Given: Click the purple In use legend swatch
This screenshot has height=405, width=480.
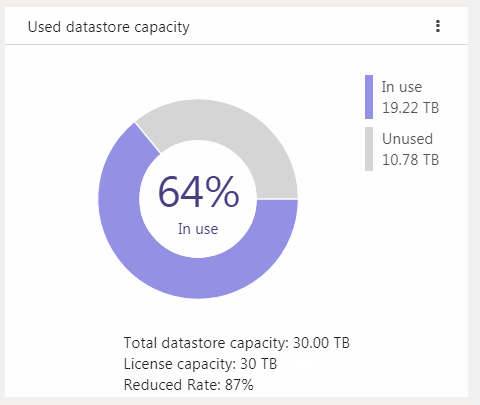Looking at the screenshot, I should coord(369,97).
